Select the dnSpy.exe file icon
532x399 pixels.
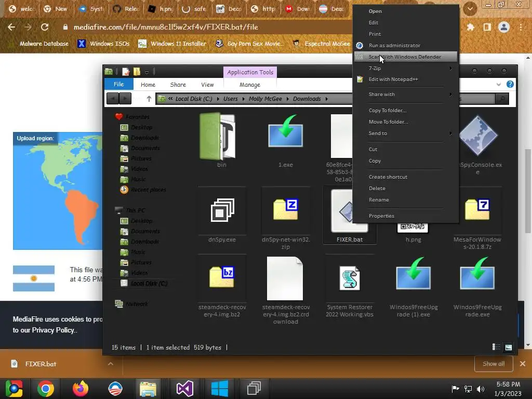(x=222, y=210)
